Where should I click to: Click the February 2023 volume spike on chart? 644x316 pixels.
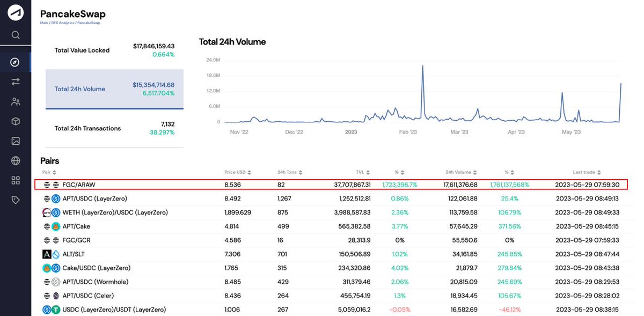pos(423,67)
